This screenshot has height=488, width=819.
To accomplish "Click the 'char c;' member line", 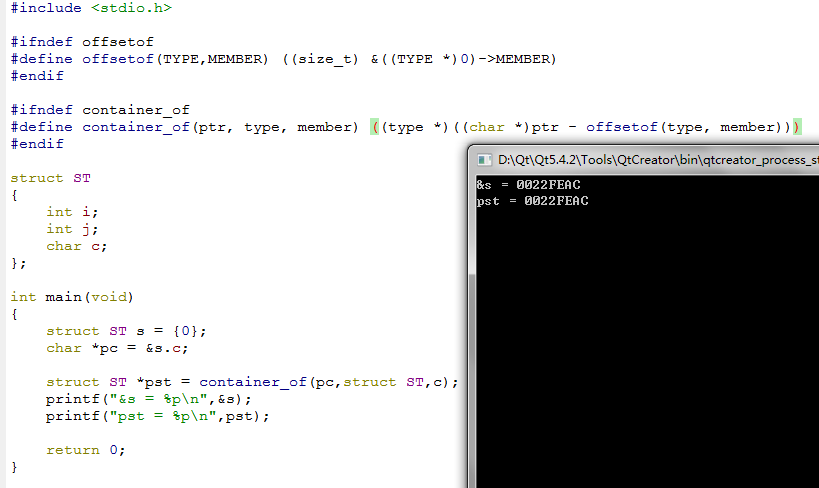I will [77, 246].
